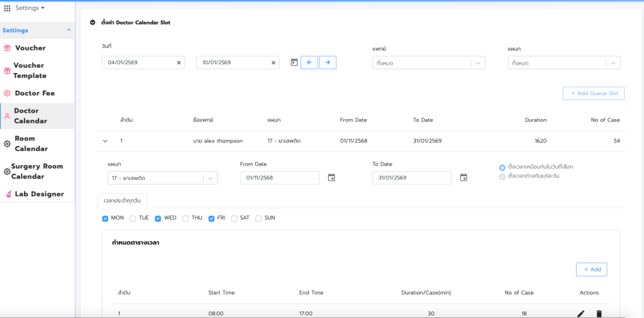Collapse the alex thompson row chevron
Image resolution: width=644 pixels, height=318 pixels.
tap(105, 141)
